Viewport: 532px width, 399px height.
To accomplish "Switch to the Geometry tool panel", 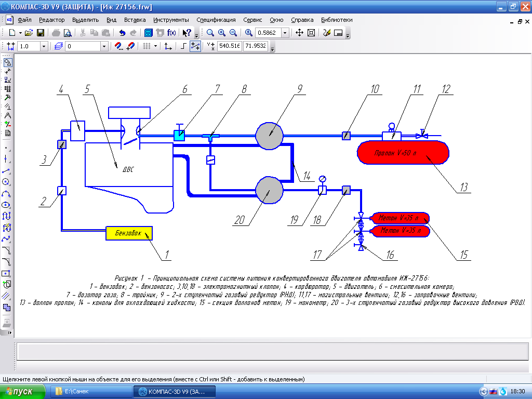I will pyautogui.click(x=7, y=62).
